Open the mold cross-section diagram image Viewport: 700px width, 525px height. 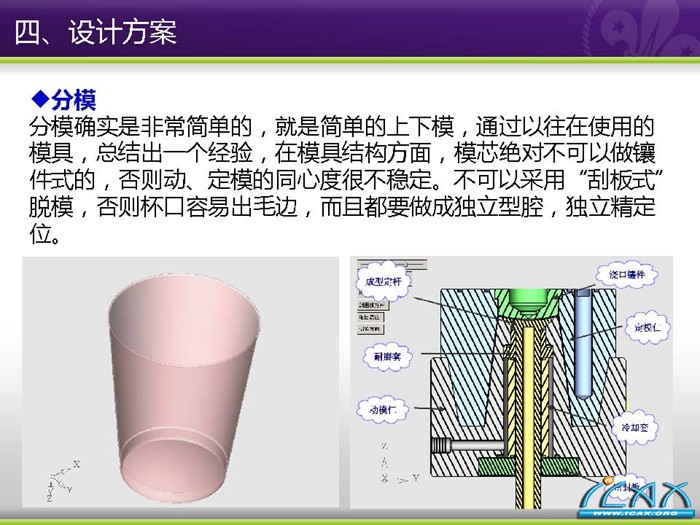[511, 382]
